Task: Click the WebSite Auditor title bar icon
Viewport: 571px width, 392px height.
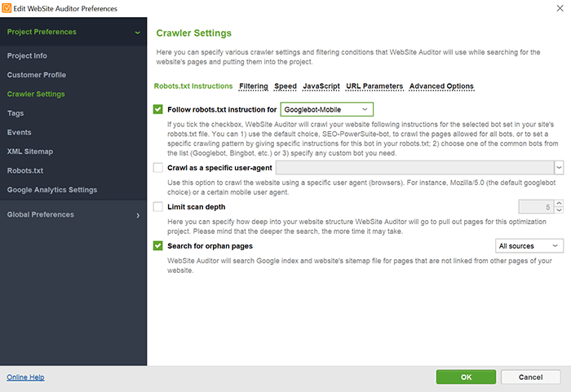Action: tap(7, 8)
